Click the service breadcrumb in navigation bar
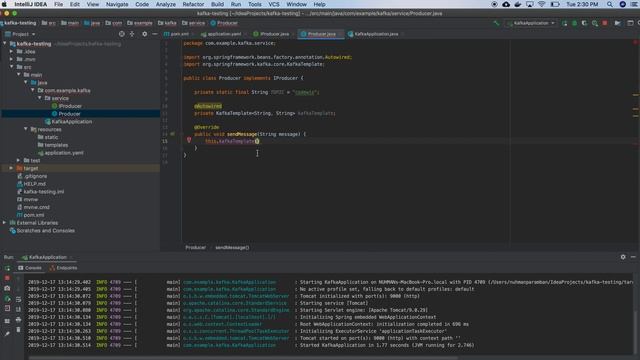Screen dimensions: 640x360 [x=193, y=23]
